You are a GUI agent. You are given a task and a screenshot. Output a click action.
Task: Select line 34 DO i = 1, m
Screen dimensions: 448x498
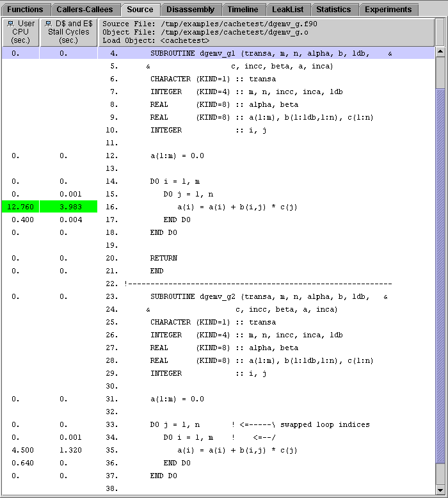[188, 437]
